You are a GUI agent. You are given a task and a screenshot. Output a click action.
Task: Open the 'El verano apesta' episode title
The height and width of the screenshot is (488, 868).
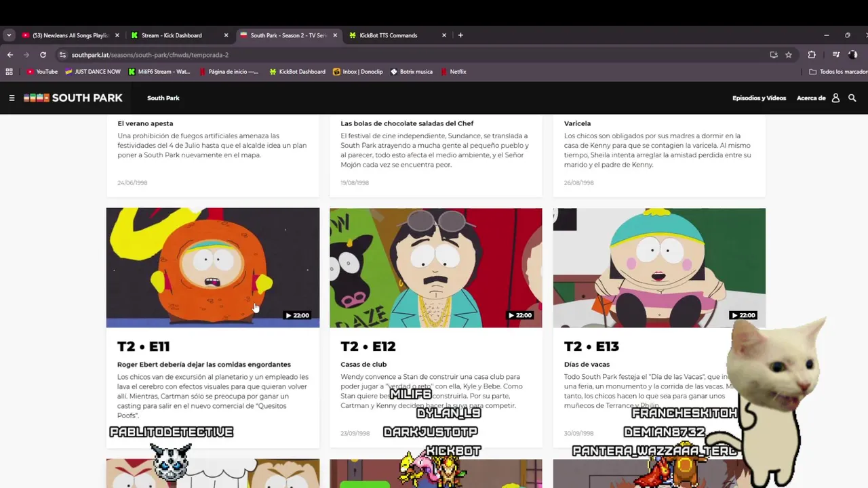pos(145,123)
